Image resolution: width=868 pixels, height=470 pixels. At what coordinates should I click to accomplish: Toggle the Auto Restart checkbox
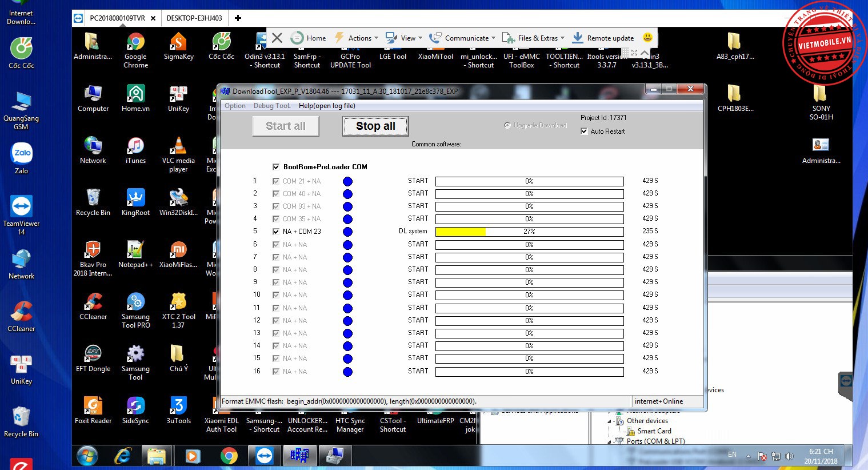pyautogui.click(x=584, y=131)
